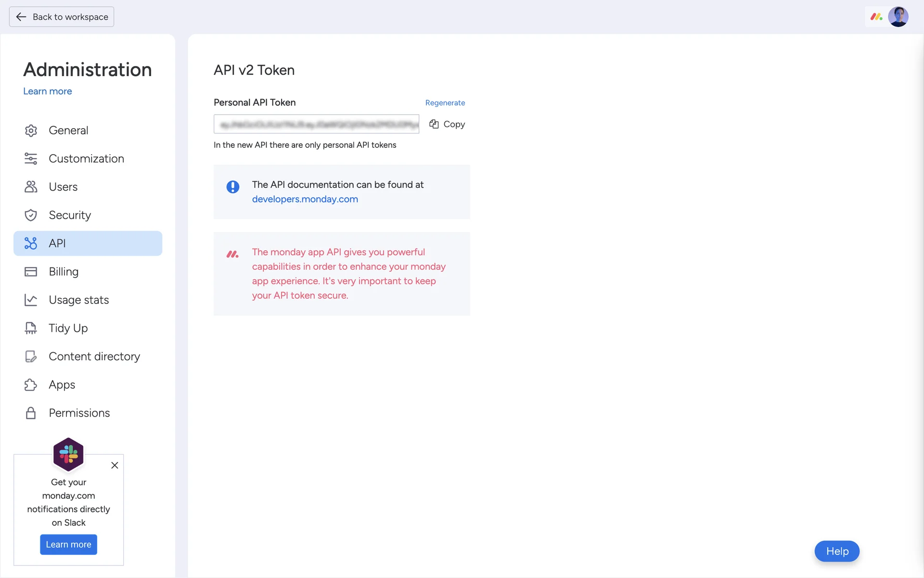Open the user profile avatar
The height and width of the screenshot is (578, 924).
898,17
